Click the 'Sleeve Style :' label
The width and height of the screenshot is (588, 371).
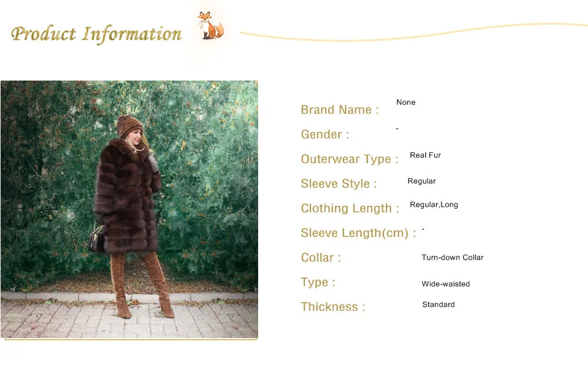(339, 184)
